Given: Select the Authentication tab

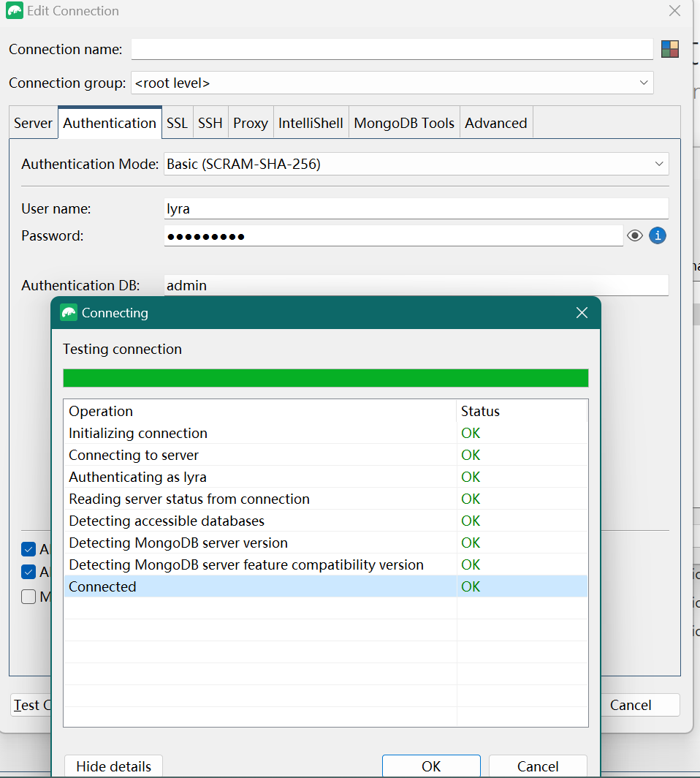Looking at the screenshot, I should tap(110, 123).
